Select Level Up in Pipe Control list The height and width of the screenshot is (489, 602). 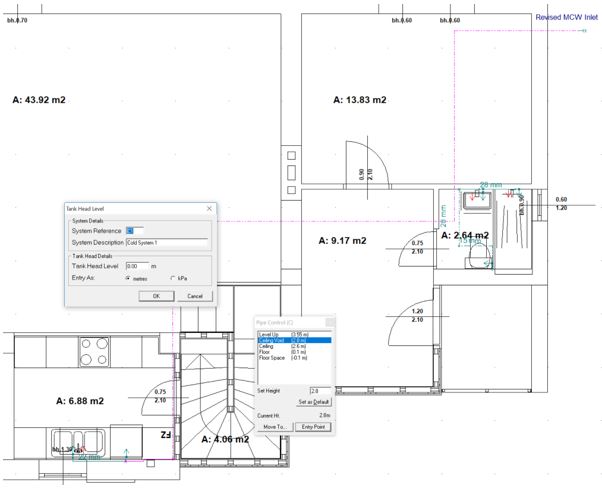tap(294, 335)
